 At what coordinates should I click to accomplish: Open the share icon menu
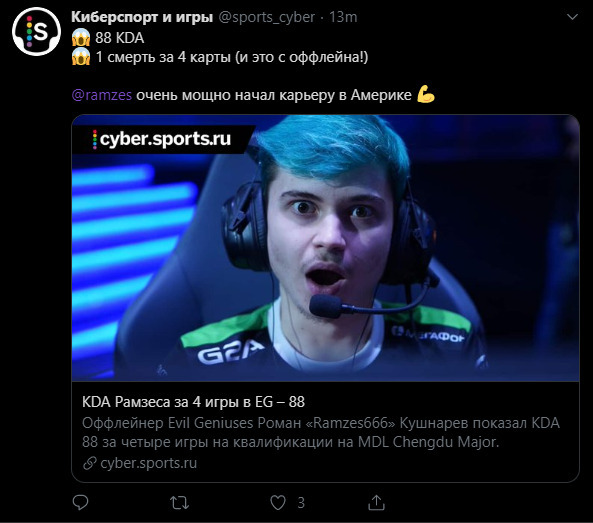coord(377,503)
